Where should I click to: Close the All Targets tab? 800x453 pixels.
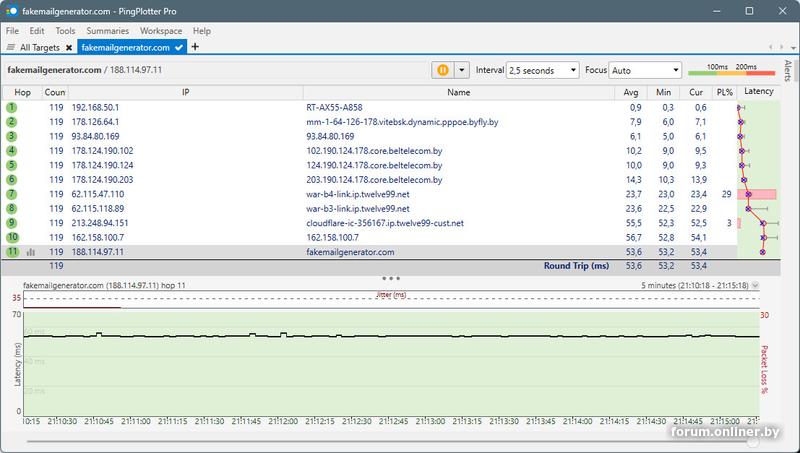(x=68, y=47)
